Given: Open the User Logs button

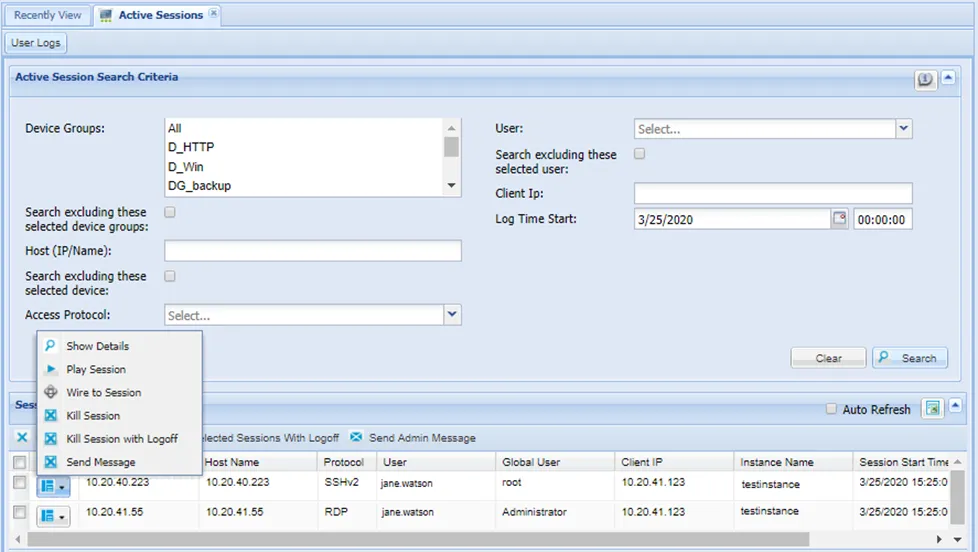Looking at the screenshot, I should pyautogui.click(x=36, y=42).
